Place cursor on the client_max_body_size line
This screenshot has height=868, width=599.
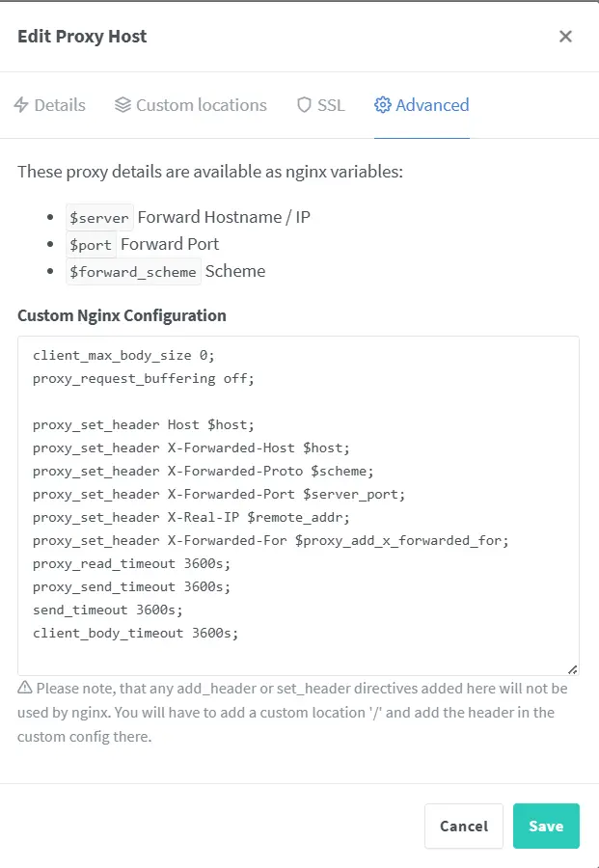[x=124, y=356]
